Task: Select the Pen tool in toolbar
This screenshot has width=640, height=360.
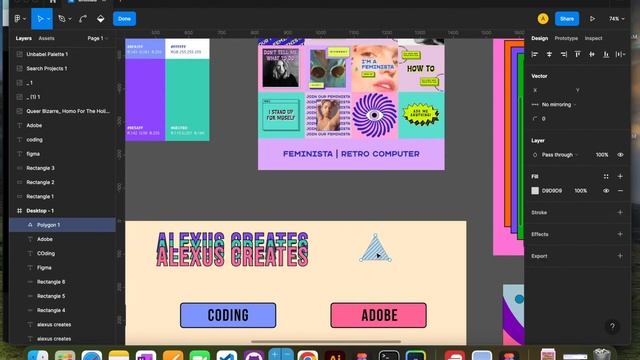Action: [62, 19]
